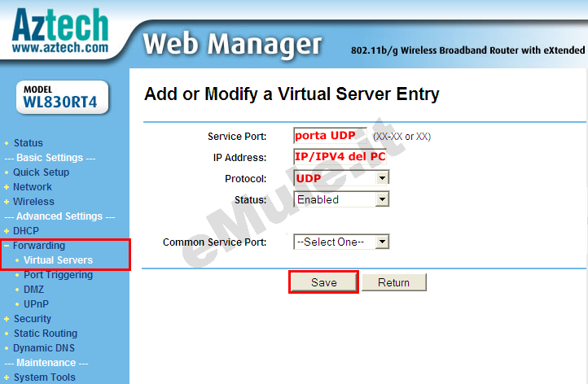This screenshot has height=384, width=588.
Task: Click the "Common Service Port:" label
Action: [214, 242]
